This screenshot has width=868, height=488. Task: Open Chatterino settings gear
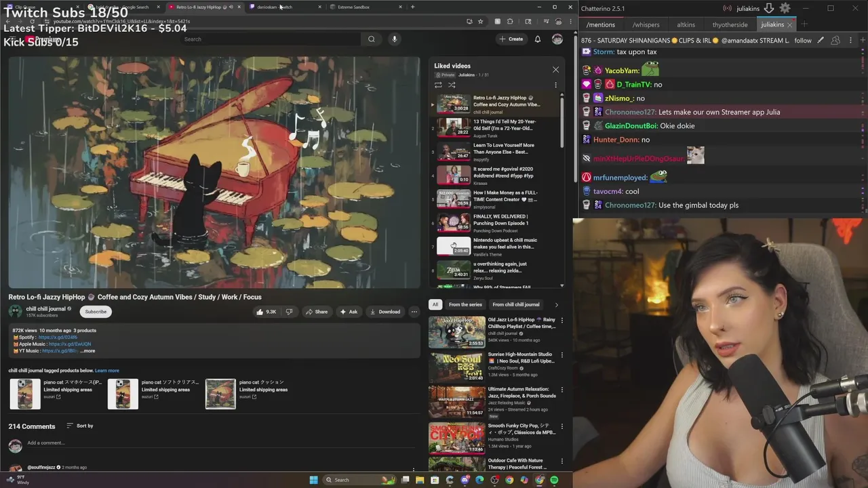(785, 8)
